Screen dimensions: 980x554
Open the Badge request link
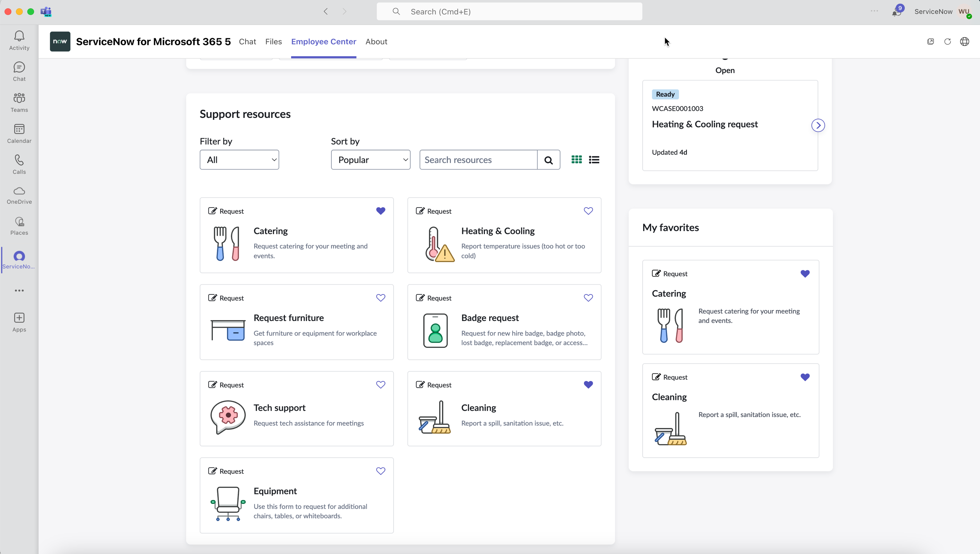point(490,318)
